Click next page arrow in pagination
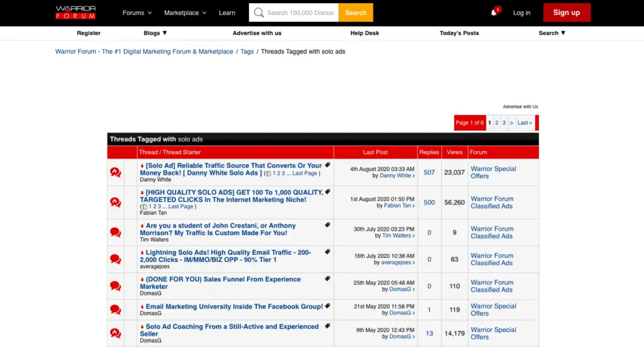 [x=511, y=123]
